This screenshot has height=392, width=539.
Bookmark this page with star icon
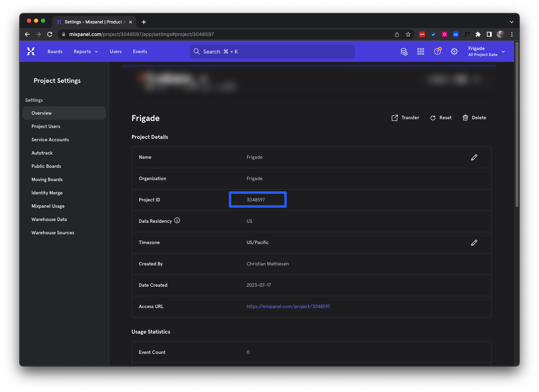tap(408, 34)
